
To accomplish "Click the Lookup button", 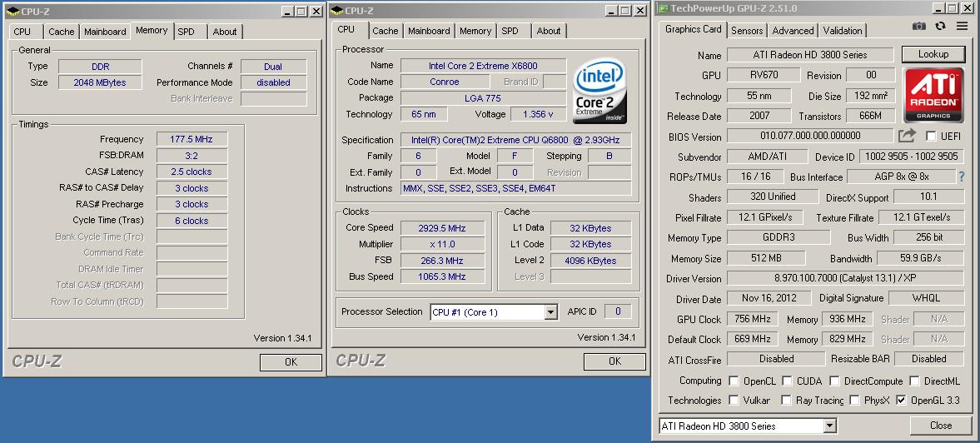I will (x=933, y=54).
